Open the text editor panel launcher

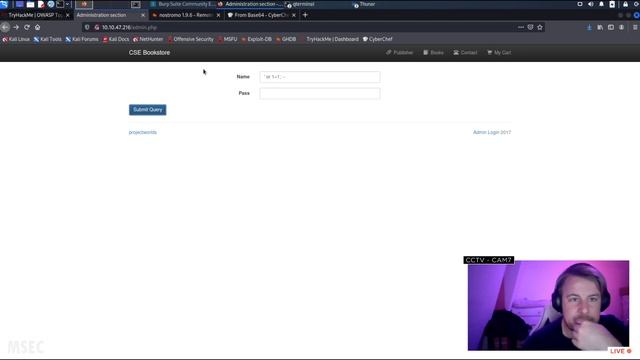point(41,4)
